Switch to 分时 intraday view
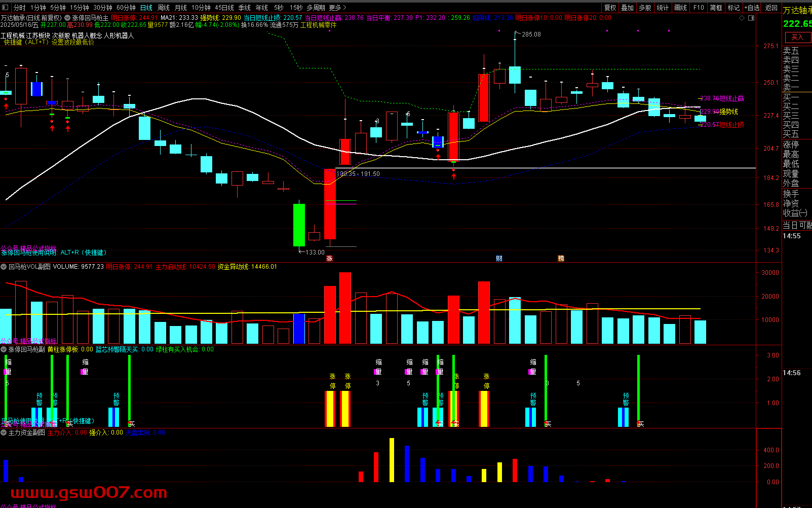The width and height of the screenshot is (812, 508). click(19, 8)
